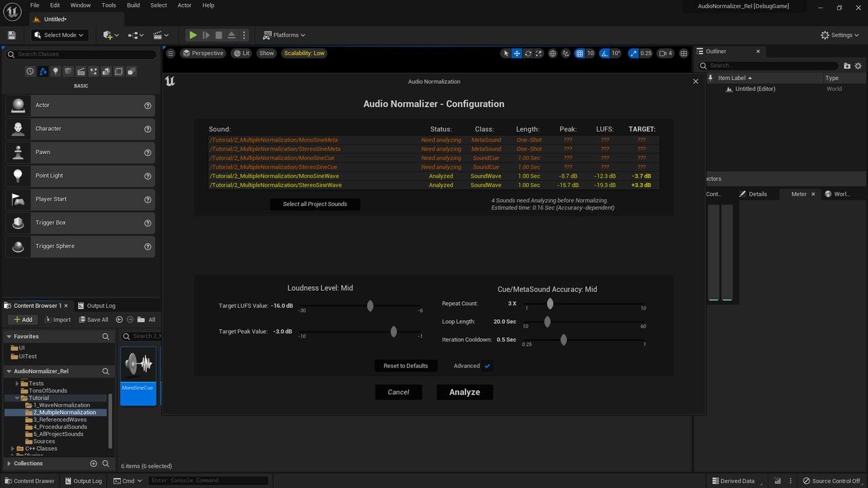Toggle grid snapping in viewport

click(580, 53)
